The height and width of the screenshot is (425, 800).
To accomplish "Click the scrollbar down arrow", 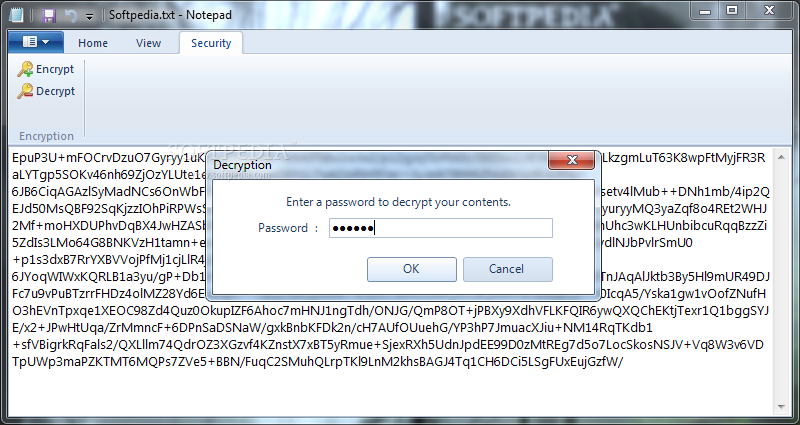I will pos(782,407).
